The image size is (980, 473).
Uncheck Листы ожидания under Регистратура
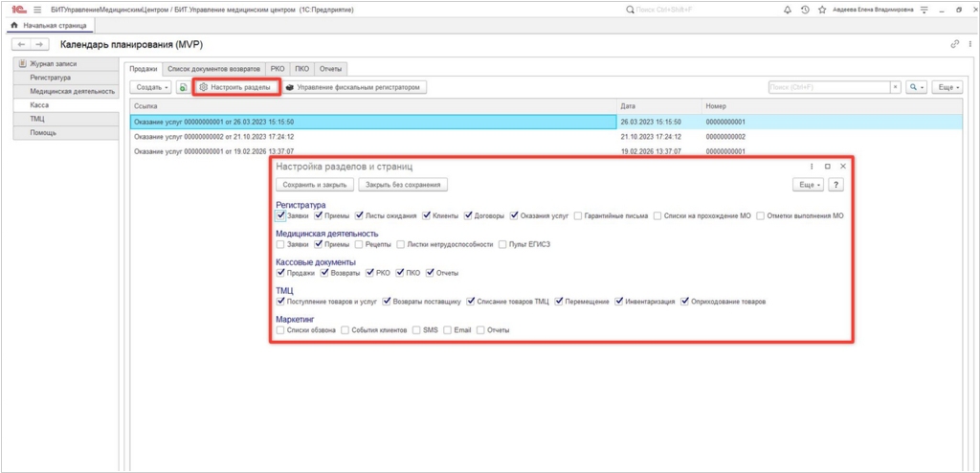[358, 216]
